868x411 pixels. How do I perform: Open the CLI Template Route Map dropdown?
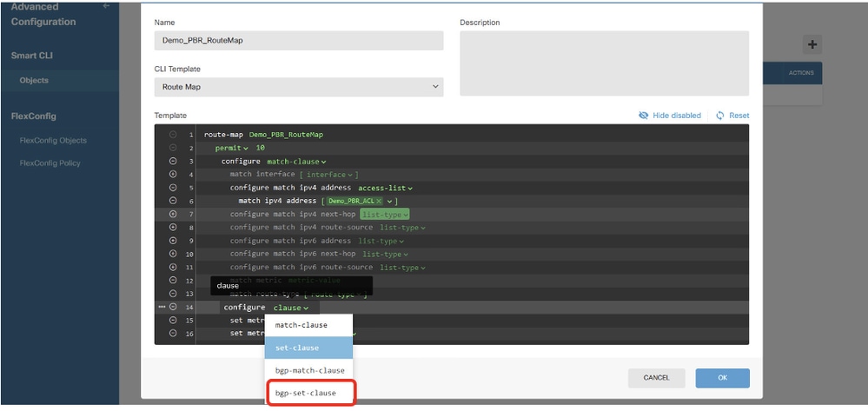(x=299, y=87)
